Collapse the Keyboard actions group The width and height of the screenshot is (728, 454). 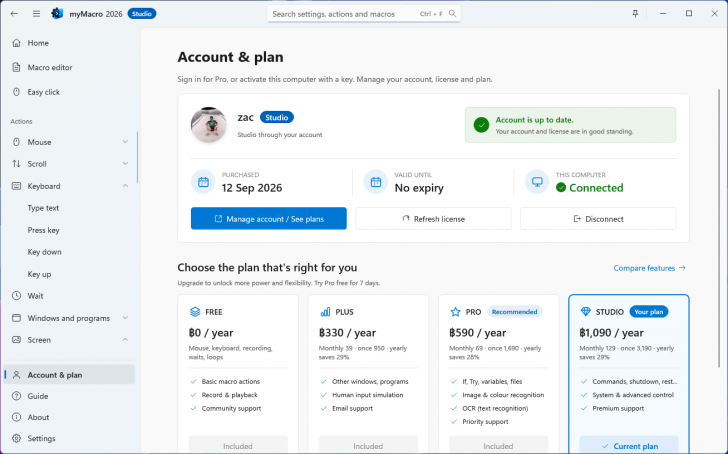coord(70,186)
